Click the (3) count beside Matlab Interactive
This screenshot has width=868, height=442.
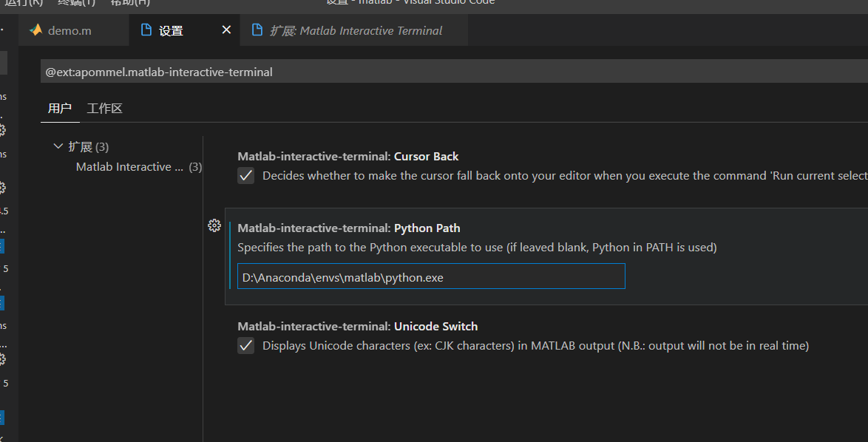click(195, 167)
